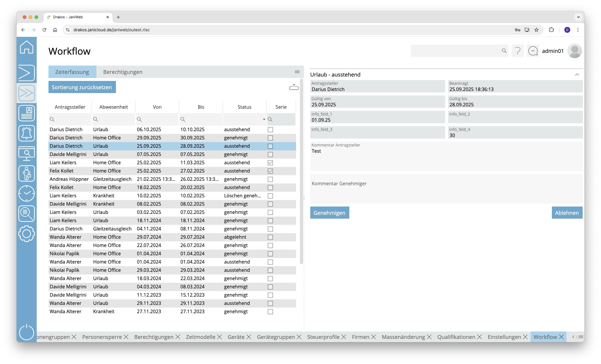Viewport: 601px width, 364px height.
Task: Click the export upload icon above table
Action: coord(294,87)
